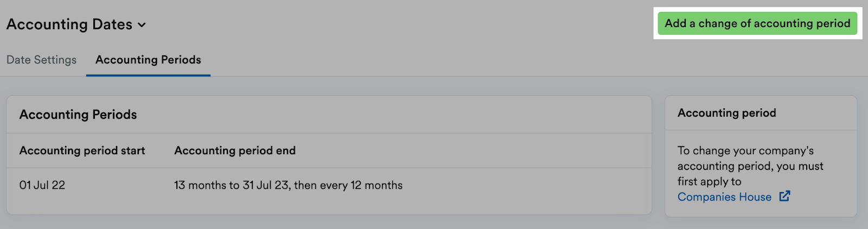Click the Accounting period end column header

[235, 150]
